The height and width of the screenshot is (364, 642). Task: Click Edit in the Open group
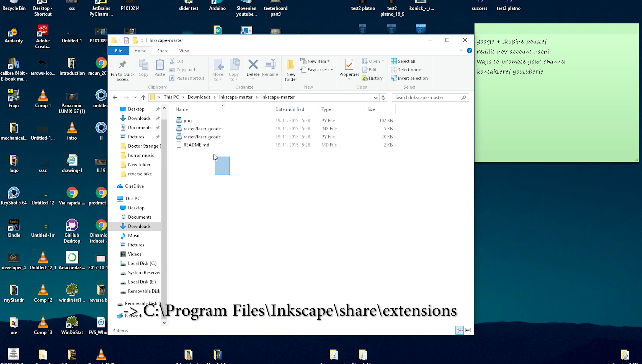(370, 70)
